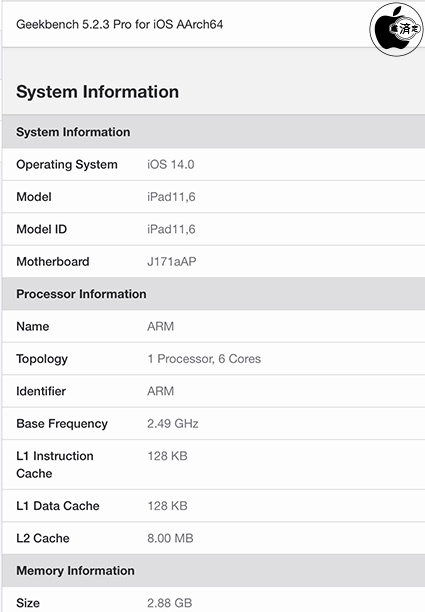Select the Topology row

(x=213, y=359)
